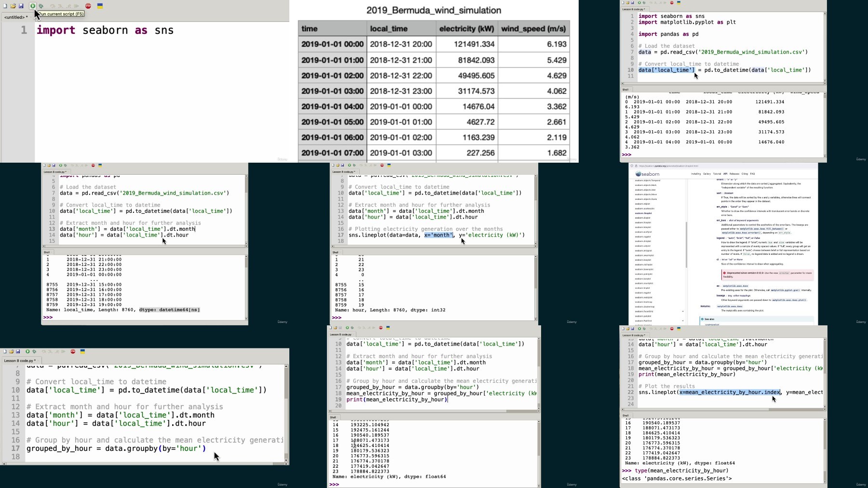Click Run current script in untitled window
This screenshot has height=488, width=868.
click(x=33, y=6)
